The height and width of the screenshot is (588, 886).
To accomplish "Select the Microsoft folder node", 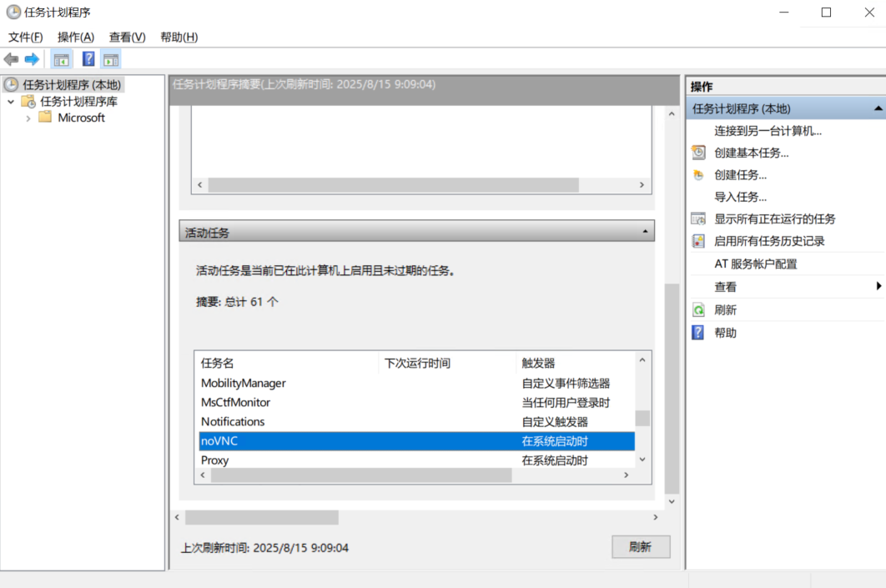I will (x=82, y=118).
